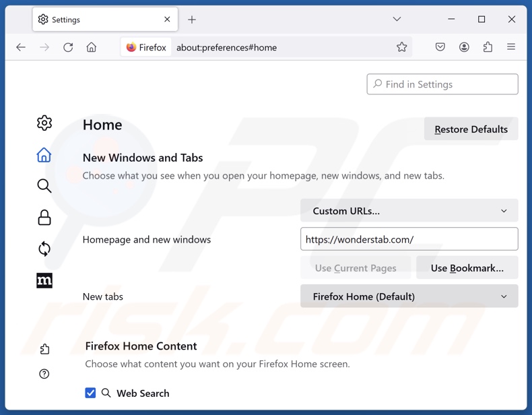Open a new tab with plus button
Image resolution: width=532 pixels, height=415 pixels.
tap(192, 20)
